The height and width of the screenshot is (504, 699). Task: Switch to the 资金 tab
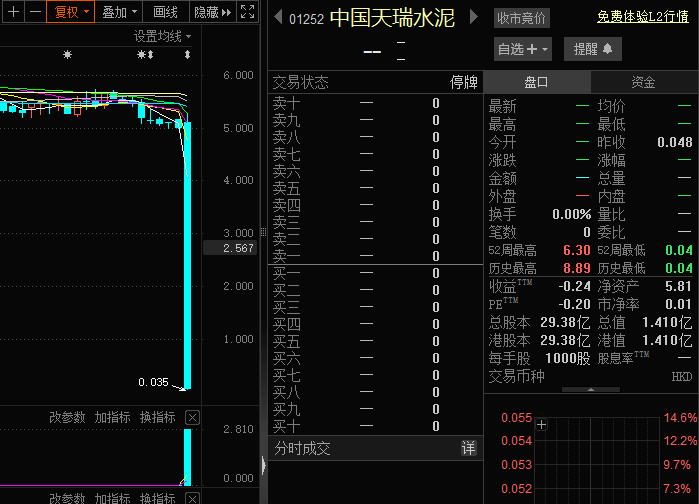coord(643,82)
